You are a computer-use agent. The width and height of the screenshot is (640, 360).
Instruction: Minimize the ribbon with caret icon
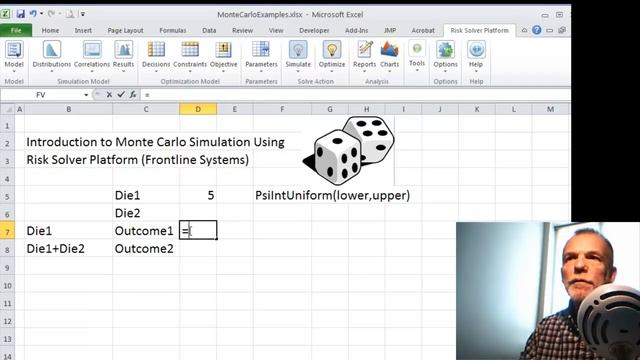coord(524,30)
